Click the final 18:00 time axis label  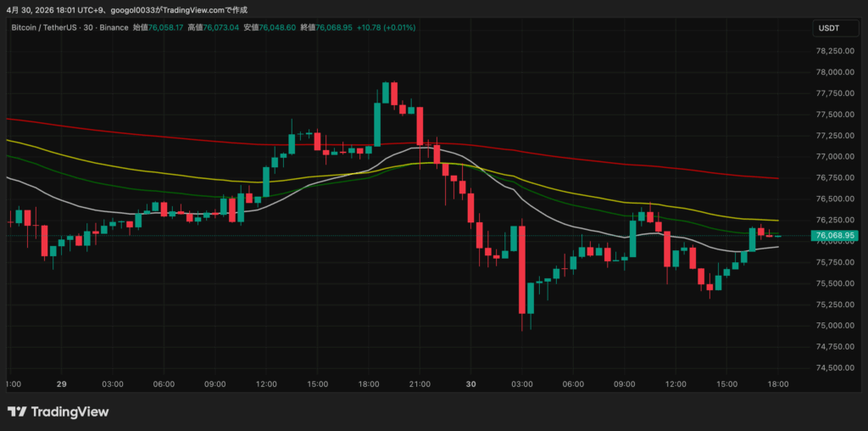(778, 383)
